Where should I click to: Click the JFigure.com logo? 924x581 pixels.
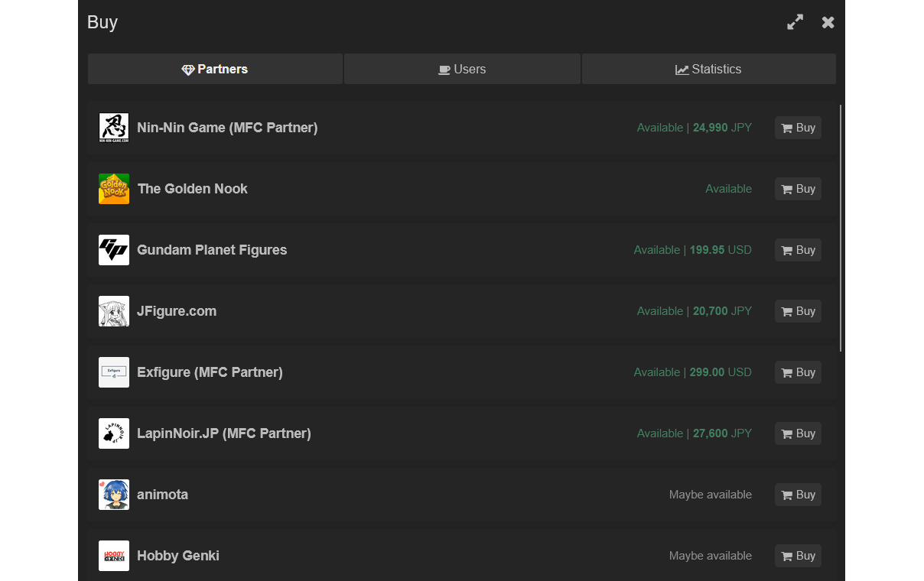[x=114, y=311]
